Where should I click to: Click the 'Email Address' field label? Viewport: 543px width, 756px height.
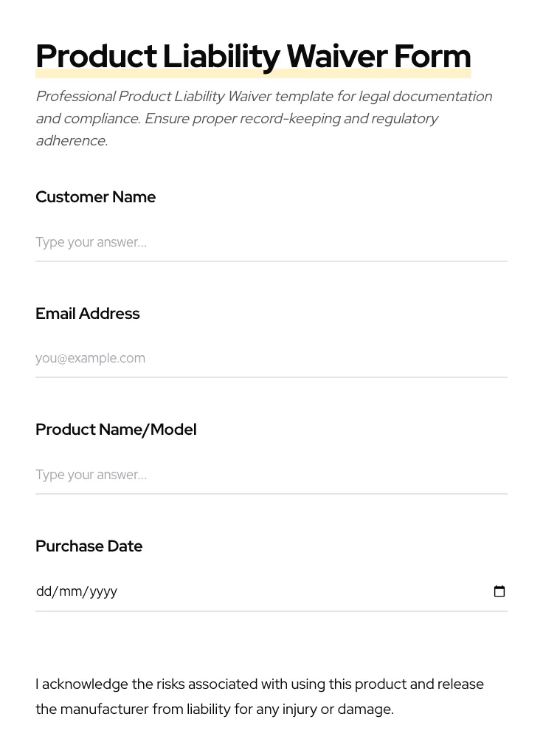pyautogui.click(x=87, y=314)
